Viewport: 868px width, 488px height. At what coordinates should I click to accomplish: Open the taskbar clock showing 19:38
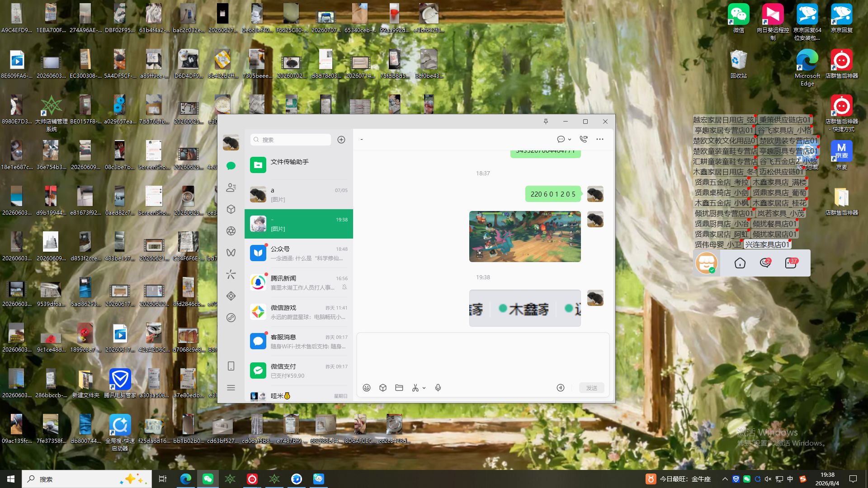(827, 479)
